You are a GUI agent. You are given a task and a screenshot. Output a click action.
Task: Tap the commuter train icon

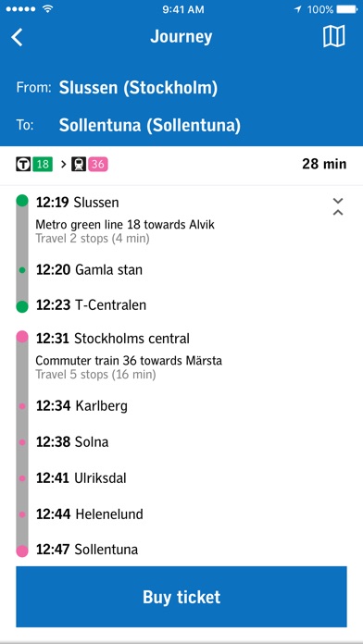tap(79, 165)
